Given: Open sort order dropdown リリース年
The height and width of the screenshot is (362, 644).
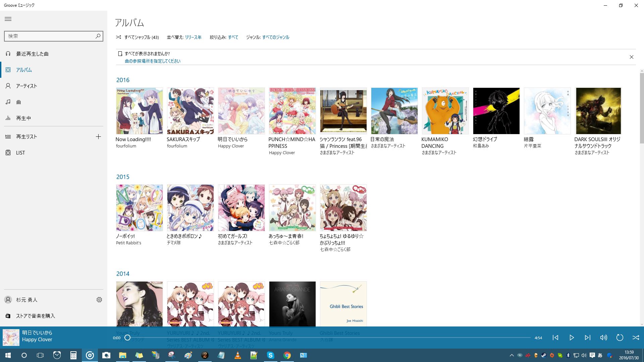Looking at the screenshot, I should [x=193, y=37].
